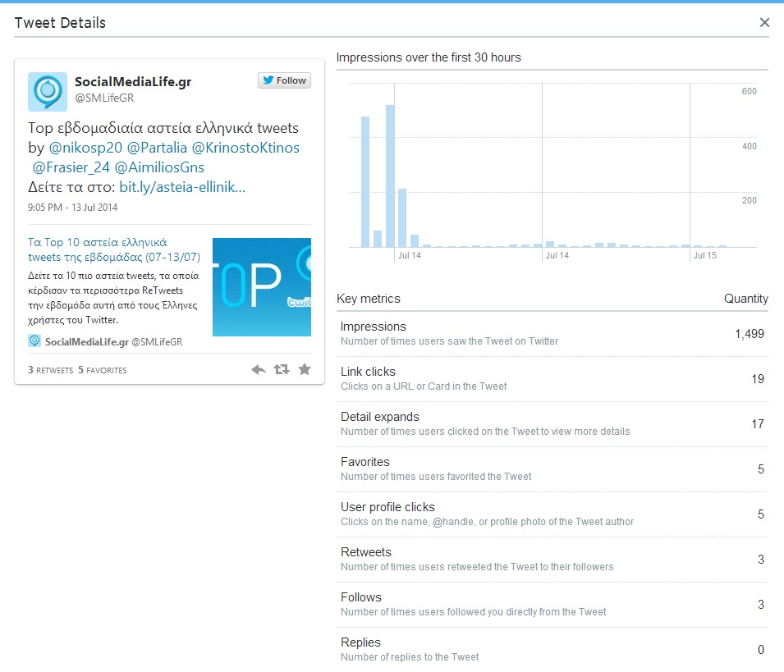The width and height of the screenshot is (784, 672).
Task: Select the 'Retweets' metric label
Action: pyautogui.click(x=366, y=552)
